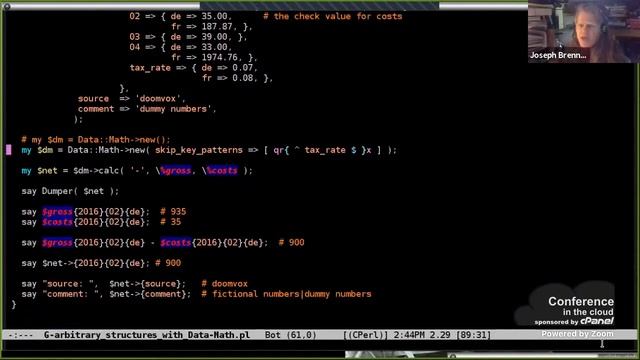Click the value '1974.76'

[x=219, y=58]
